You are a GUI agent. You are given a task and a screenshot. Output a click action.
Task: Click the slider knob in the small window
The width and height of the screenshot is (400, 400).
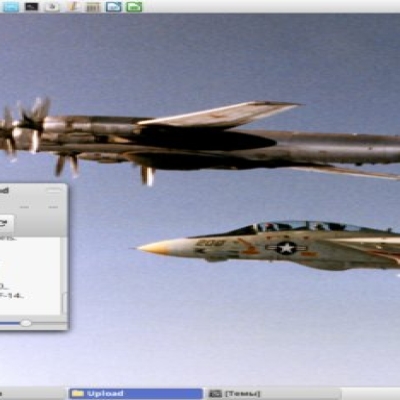point(26,323)
